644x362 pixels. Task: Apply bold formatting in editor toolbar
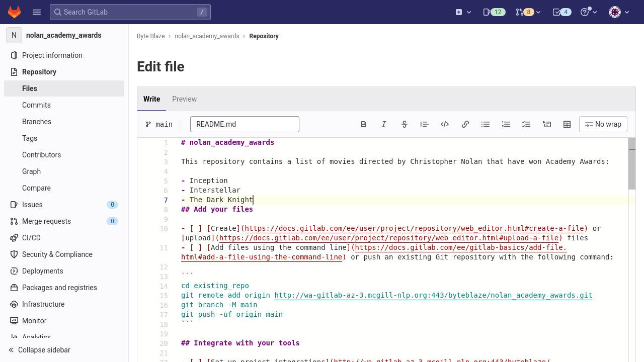point(364,124)
